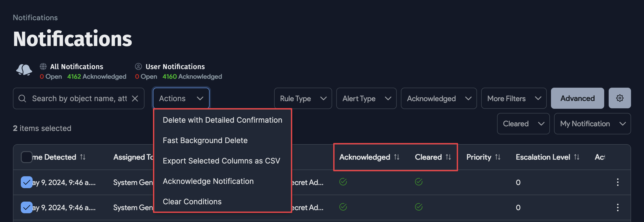Open the kebab menu on the first row
This screenshot has width=644, height=222.
[x=618, y=182]
